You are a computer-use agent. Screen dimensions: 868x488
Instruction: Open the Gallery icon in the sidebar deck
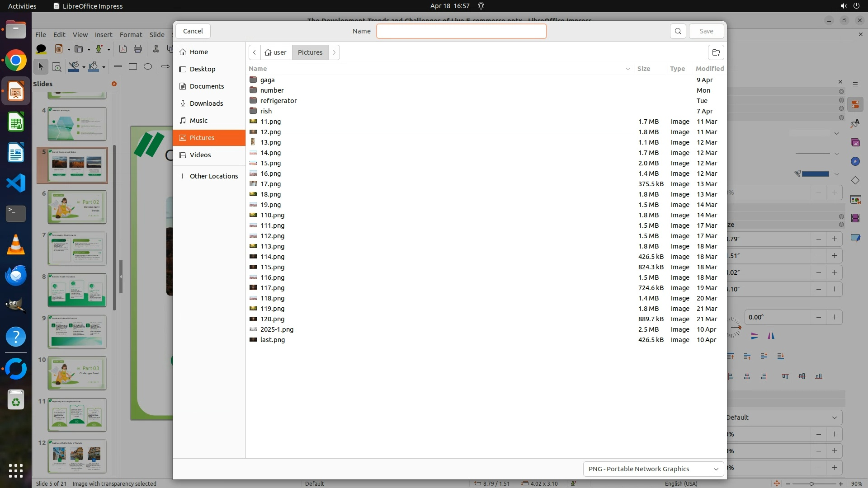click(855, 142)
